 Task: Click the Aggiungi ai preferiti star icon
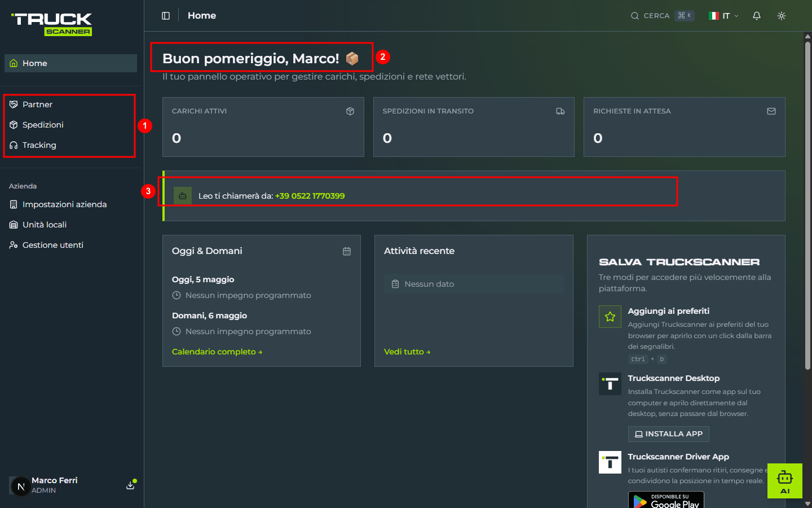(x=610, y=317)
